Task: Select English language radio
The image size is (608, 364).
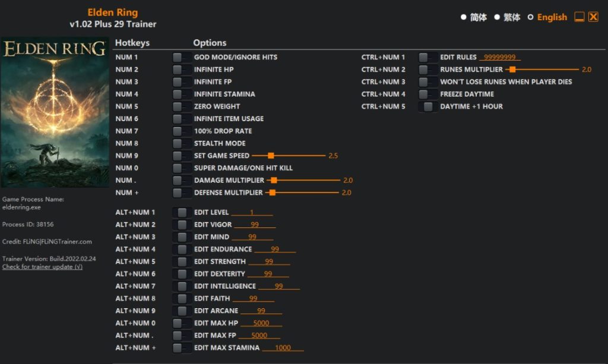Action: point(530,17)
